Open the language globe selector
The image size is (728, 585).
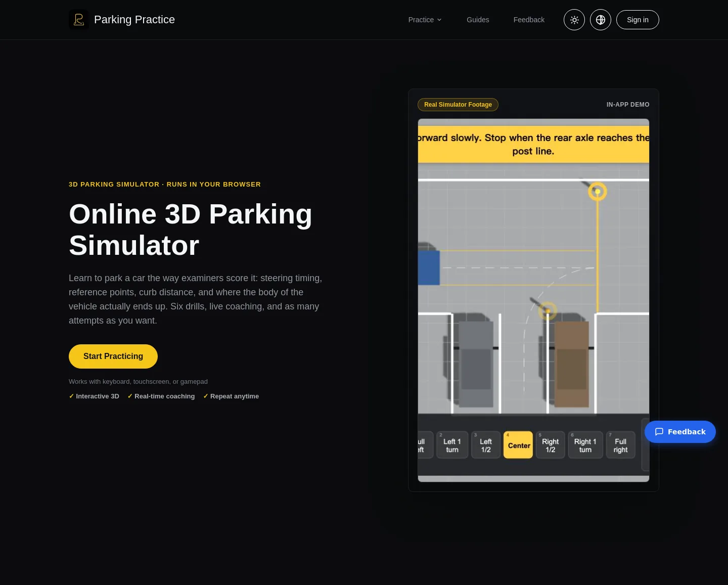click(601, 20)
